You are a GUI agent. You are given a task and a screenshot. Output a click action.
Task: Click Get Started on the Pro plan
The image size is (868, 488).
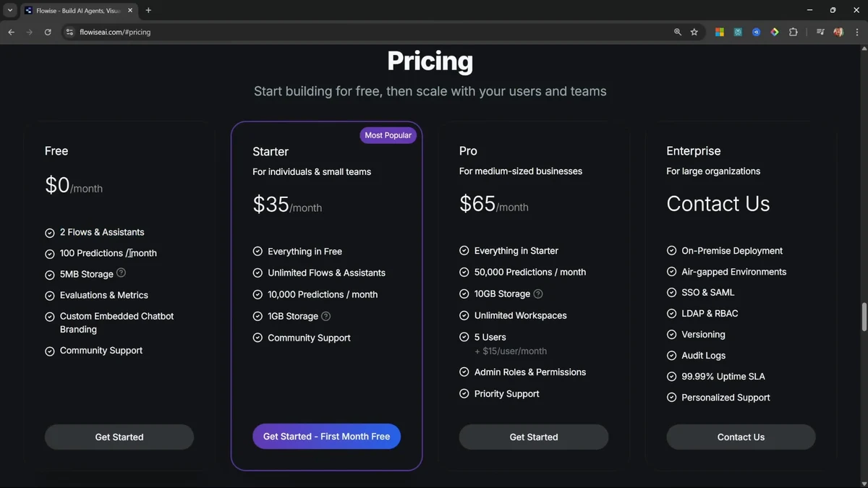tap(533, 437)
